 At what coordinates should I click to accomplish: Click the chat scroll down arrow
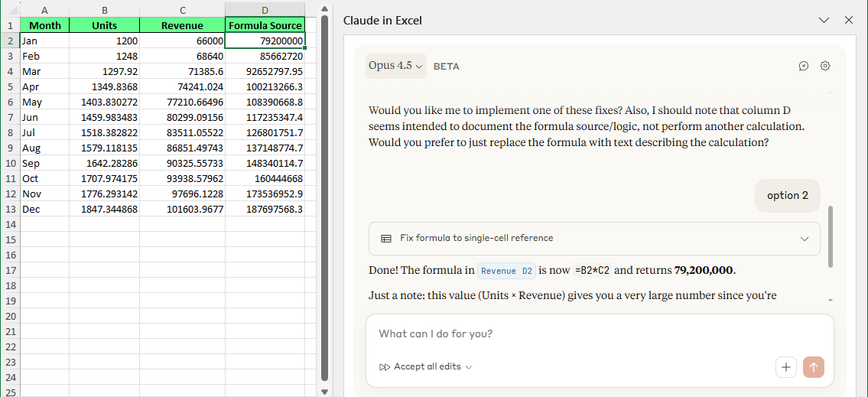830,300
